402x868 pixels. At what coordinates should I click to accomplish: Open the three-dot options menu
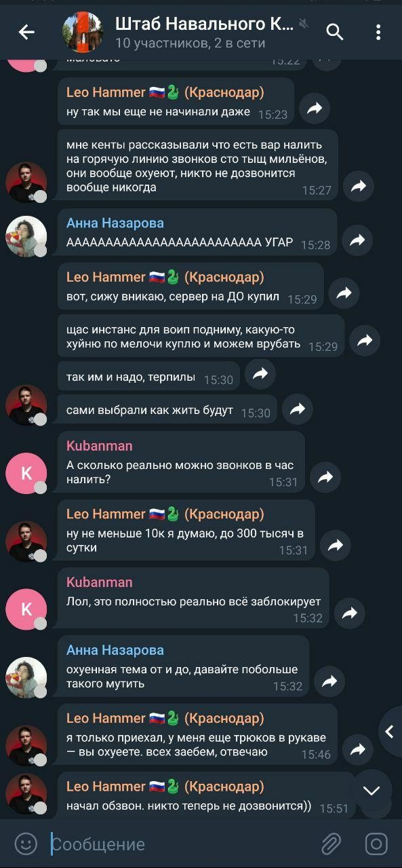pos(378,31)
